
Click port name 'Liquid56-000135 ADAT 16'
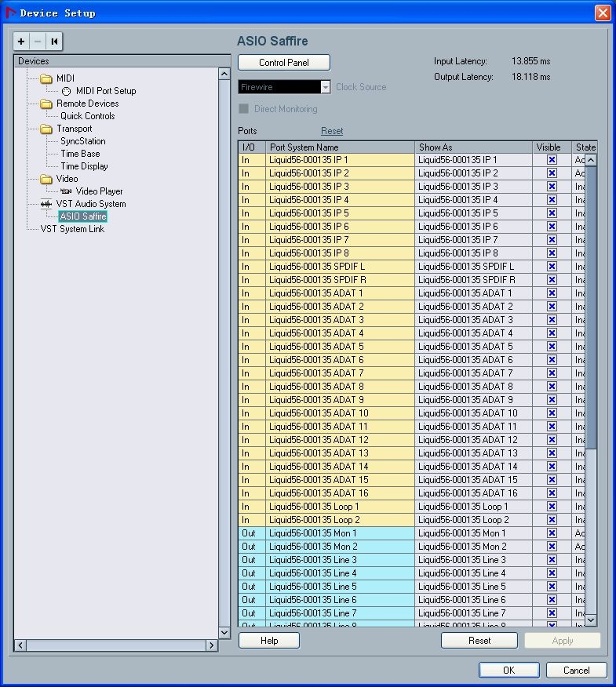tap(340, 493)
